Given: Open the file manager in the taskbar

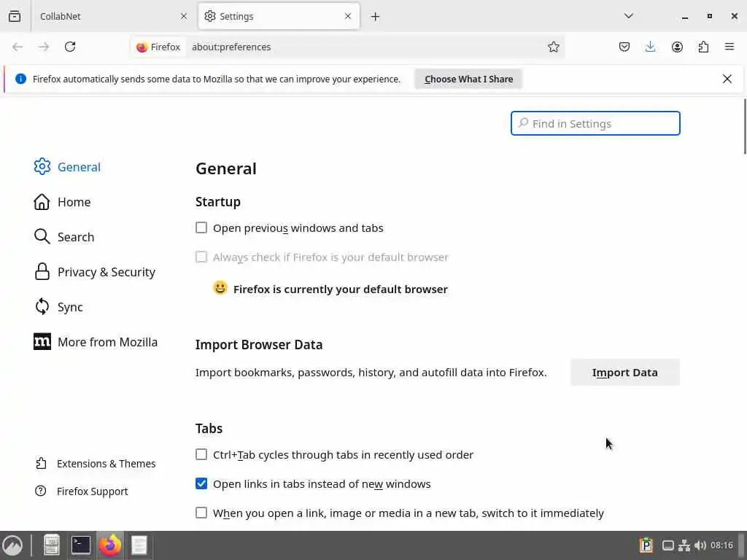Looking at the screenshot, I should coord(52,545).
